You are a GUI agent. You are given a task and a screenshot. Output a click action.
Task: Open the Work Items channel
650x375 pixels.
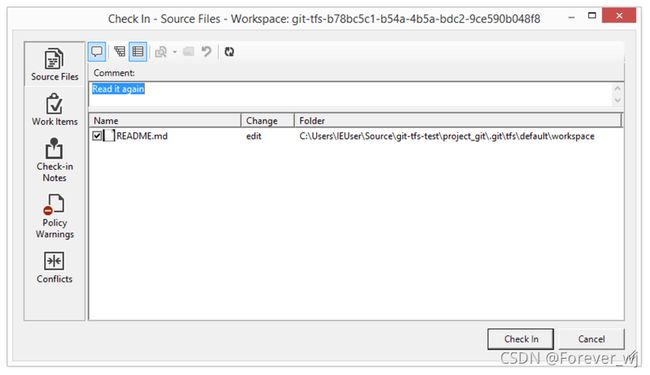tap(54, 109)
